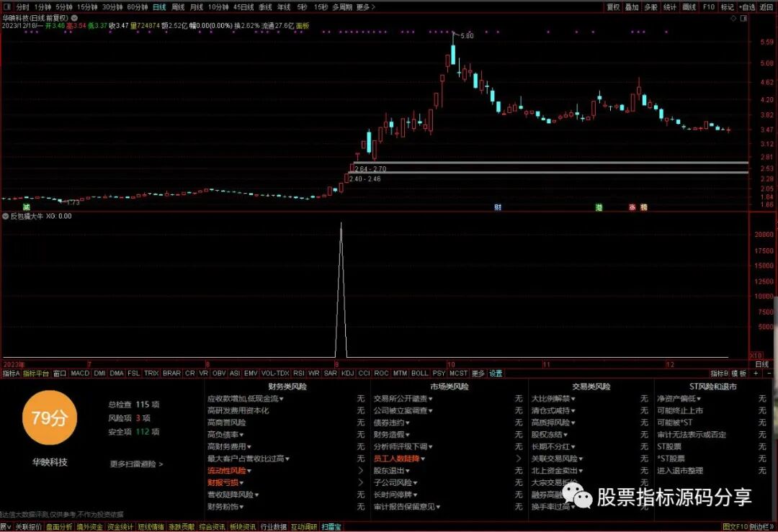Screen dimensions: 778x532
Task: Click the 叠加 toolbar button
Action: tap(632, 7)
